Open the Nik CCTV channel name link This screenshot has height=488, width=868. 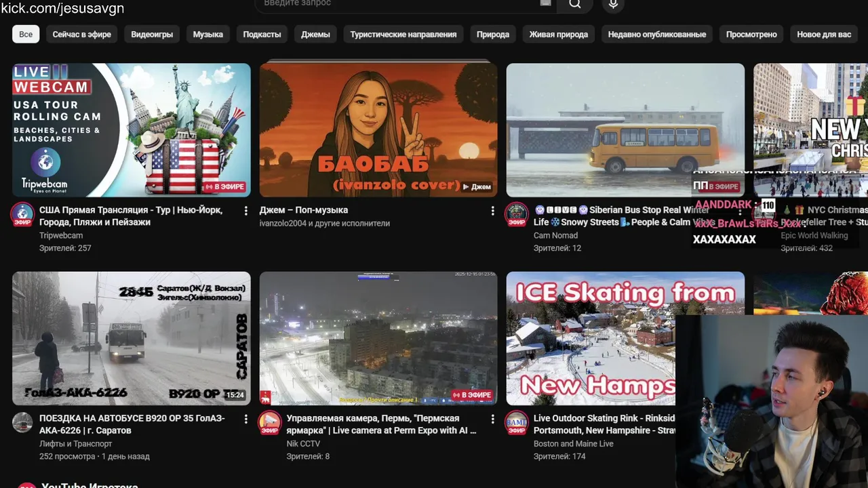click(x=303, y=444)
